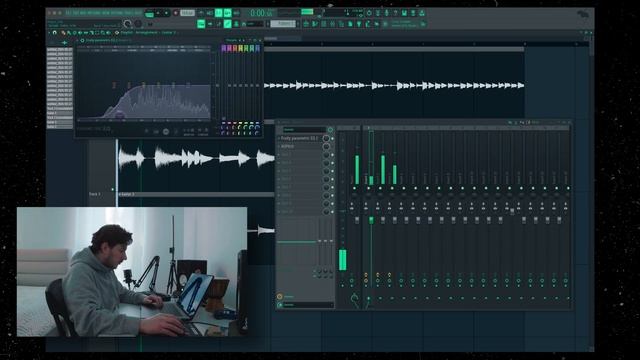Image resolution: width=640 pixels, height=360 pixels.
Task: Select the Delete tool in playlist toolbar
Action: (x=75, y=33)
